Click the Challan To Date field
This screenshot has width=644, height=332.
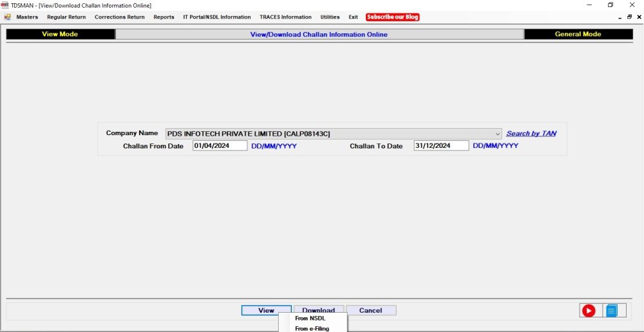441,145
